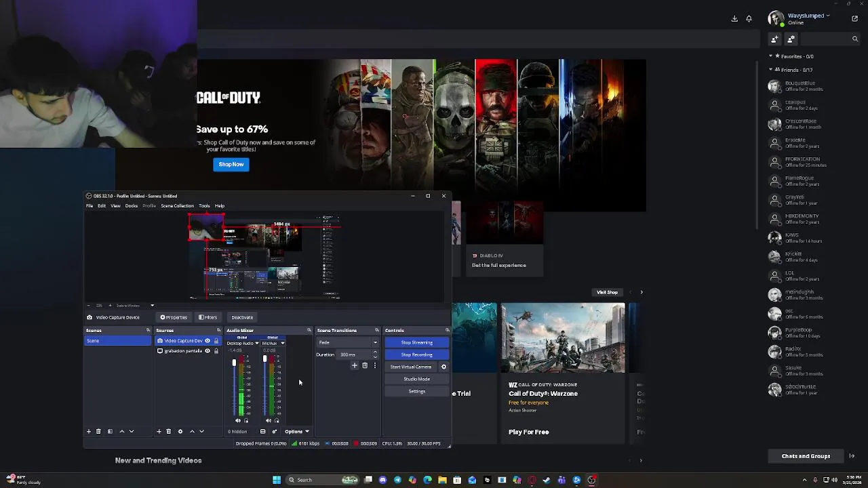
Task: Add a new scene in OBS Scenes panel
Action: point(88,431)
